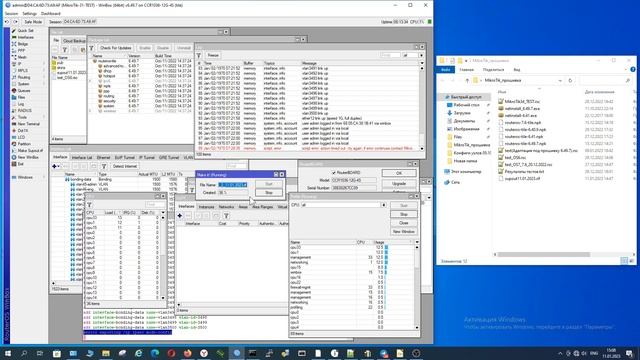Click the refresh icon in File Explorer
This screenshot has height=360, width=640.
click(570, 81)
